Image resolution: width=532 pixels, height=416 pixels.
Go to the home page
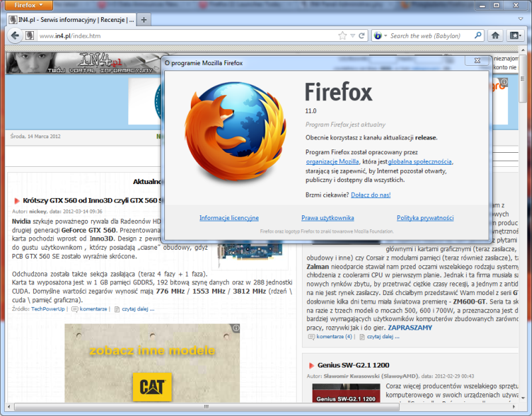(495, 35)
